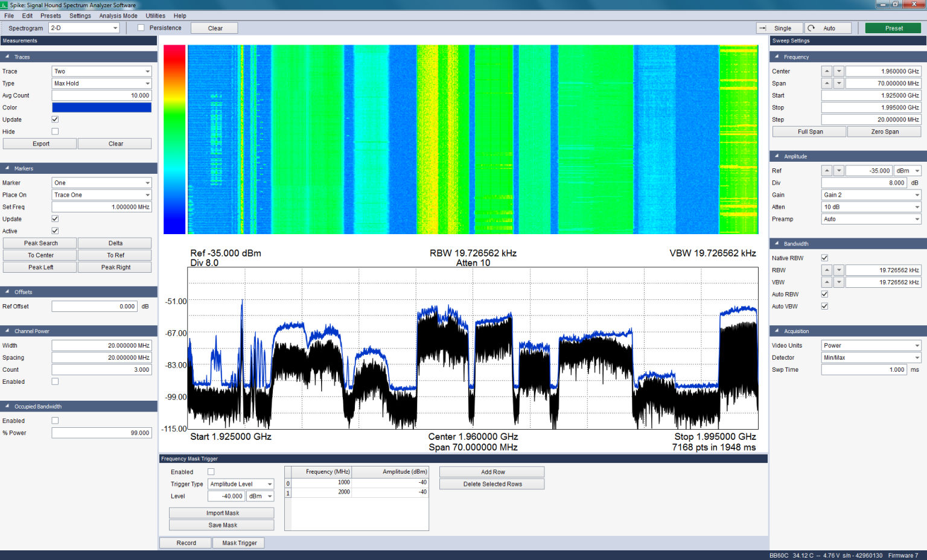927x560 pixels.
Task: Uncheck the Native RBW checkbox
Action: pyautogui.click(x=824, y=258)
